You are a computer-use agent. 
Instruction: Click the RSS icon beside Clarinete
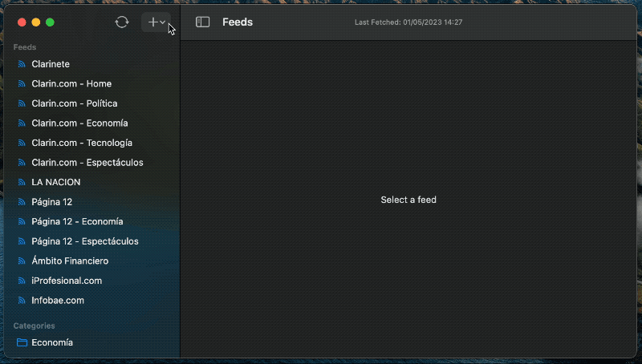(22, 64)
